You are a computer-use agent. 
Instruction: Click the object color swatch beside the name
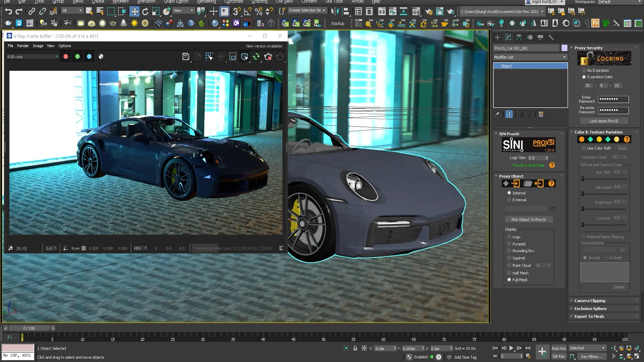[565, 48]
